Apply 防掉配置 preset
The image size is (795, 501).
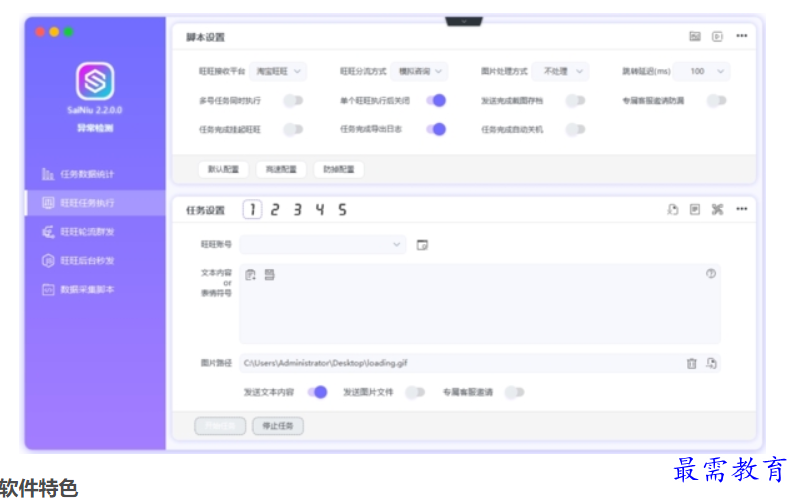tap(339, 169)
